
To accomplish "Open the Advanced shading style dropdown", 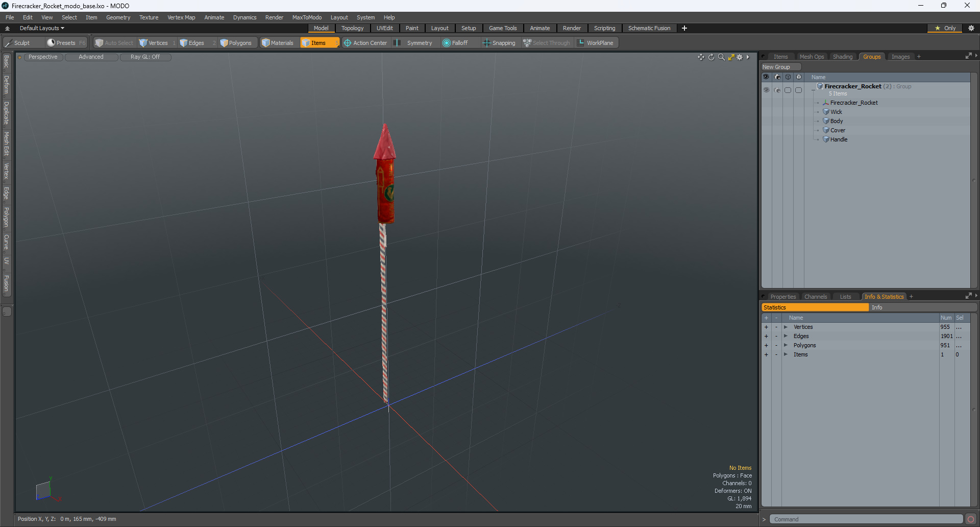I will click(x=91, y=57).
